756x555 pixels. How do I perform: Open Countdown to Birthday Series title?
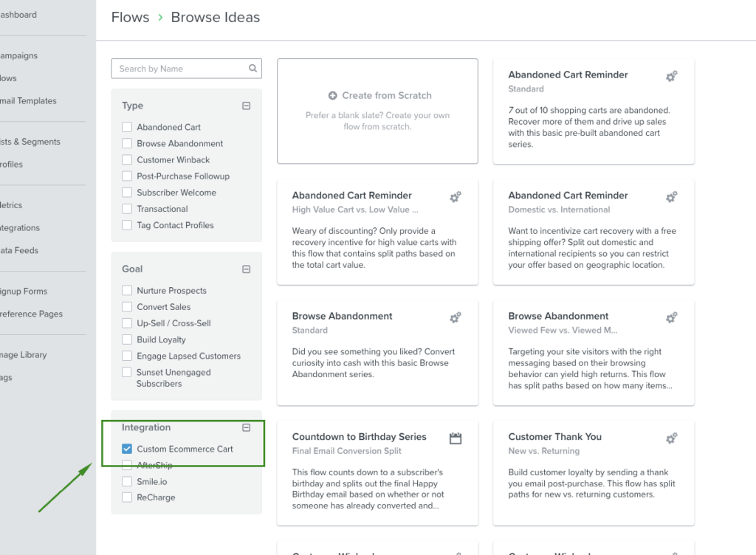point(360,436)
